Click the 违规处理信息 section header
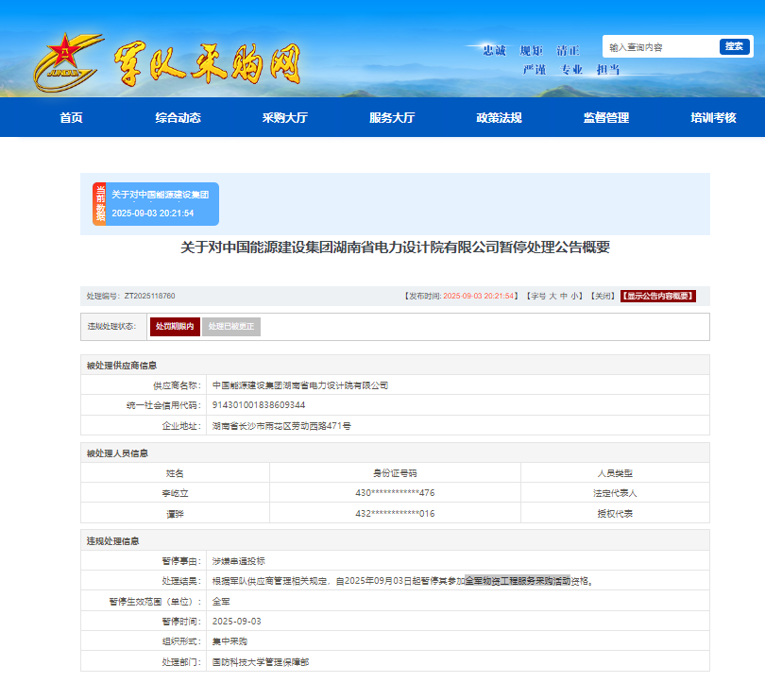 tap(112, 541)
